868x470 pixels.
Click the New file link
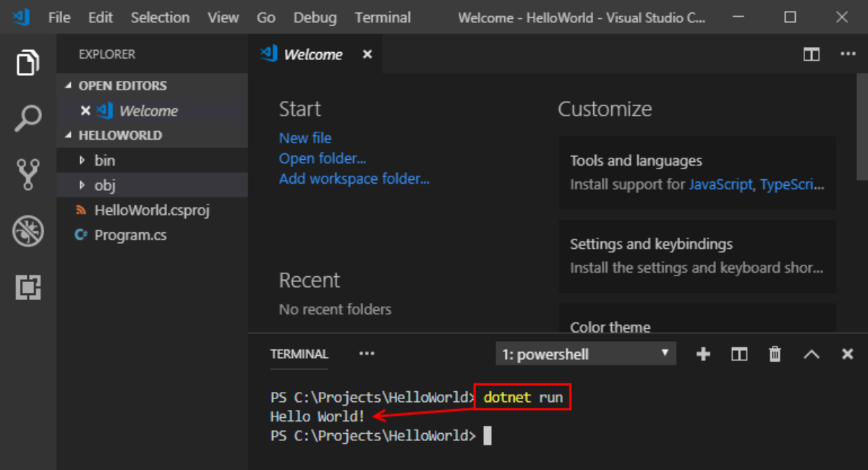coord(305,137)
